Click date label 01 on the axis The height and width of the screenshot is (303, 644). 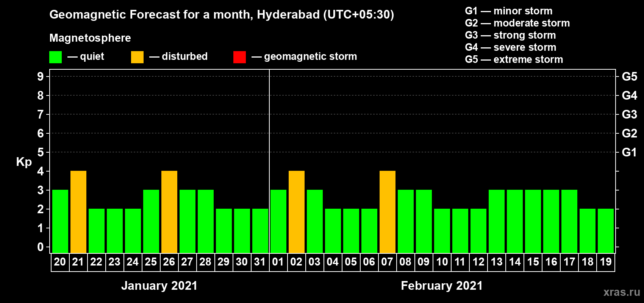(x=278, y=262)
